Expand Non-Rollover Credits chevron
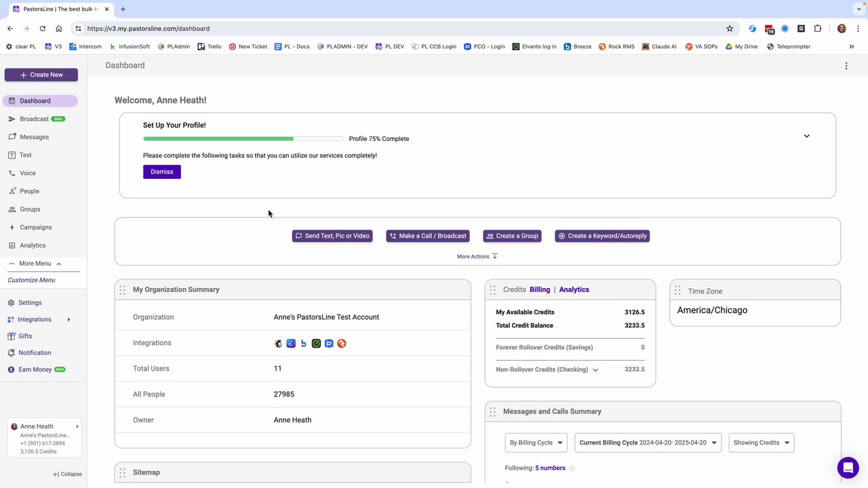The height and width of the screenshot is (488, 868). (595, 370)
